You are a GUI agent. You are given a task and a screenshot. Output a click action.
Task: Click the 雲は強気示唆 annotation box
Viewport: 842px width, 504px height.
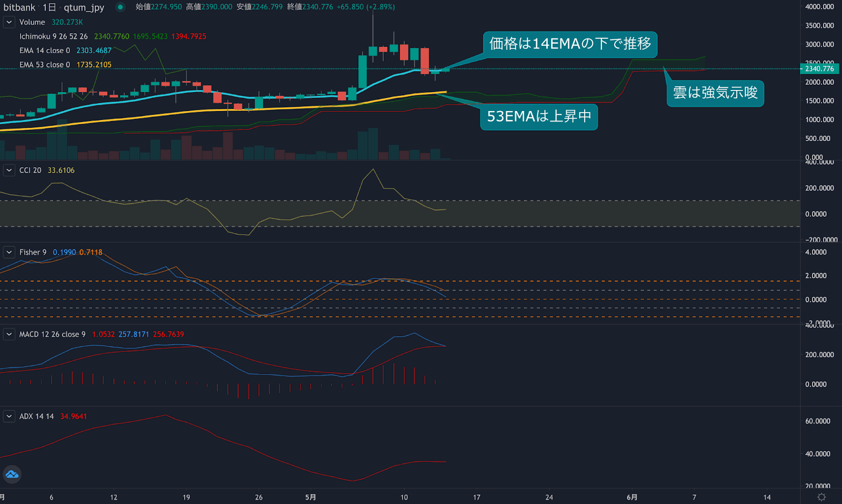point(715,93)
